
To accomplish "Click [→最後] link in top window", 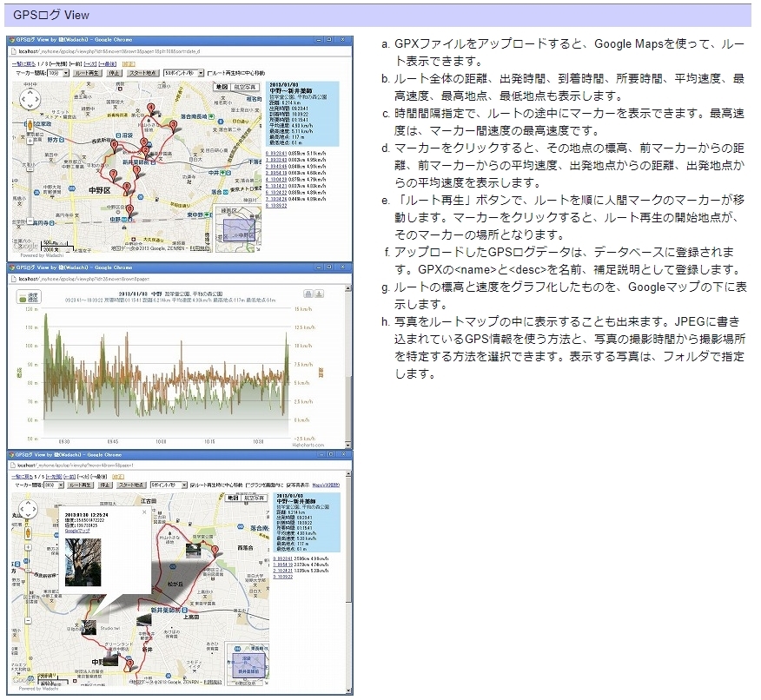I will [107, 64].
